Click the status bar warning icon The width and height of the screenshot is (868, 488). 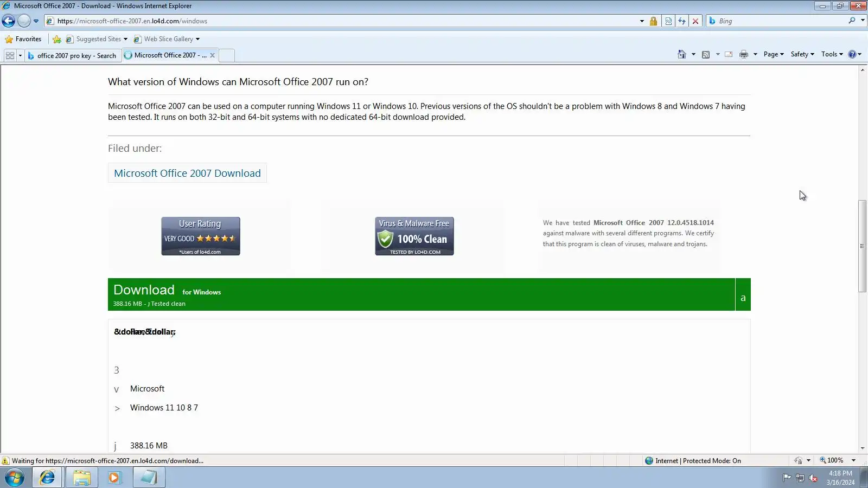point(5,461)
